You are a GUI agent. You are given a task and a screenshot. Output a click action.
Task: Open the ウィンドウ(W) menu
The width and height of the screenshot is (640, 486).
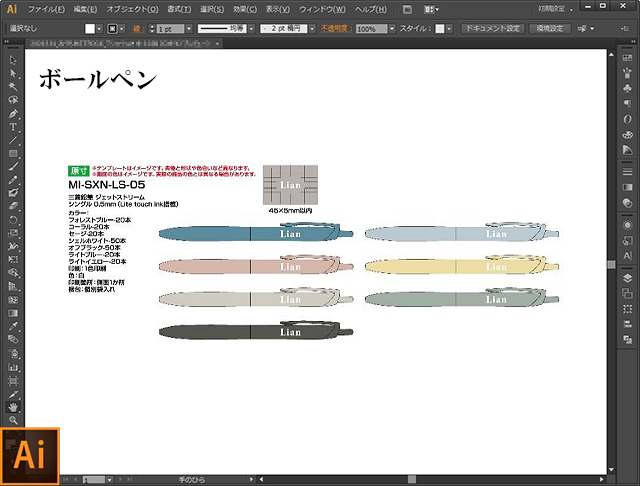pyautogui.click(x=322, y=9)
